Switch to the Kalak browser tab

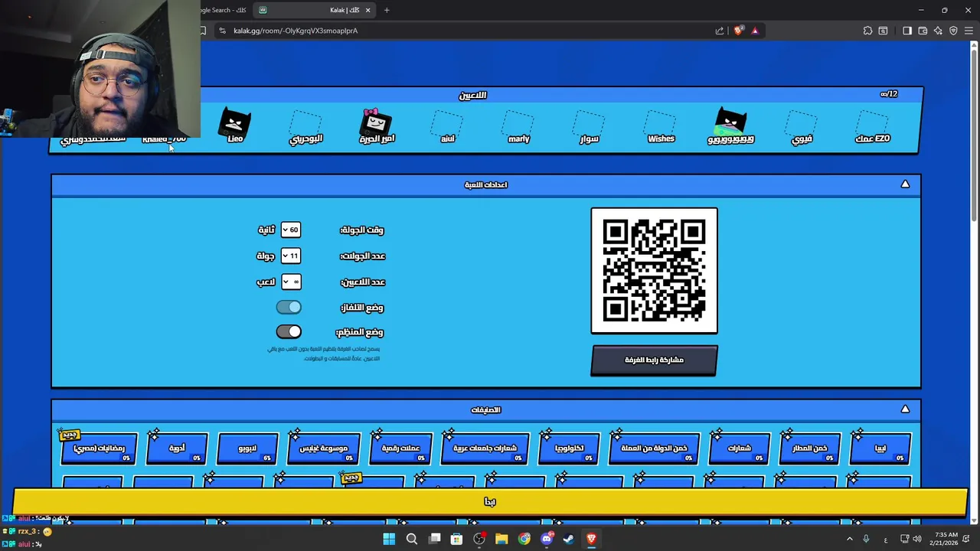click(315, 10)
